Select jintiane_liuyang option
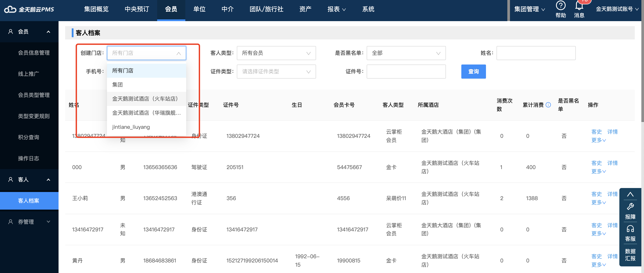 [x=146, y=127]
